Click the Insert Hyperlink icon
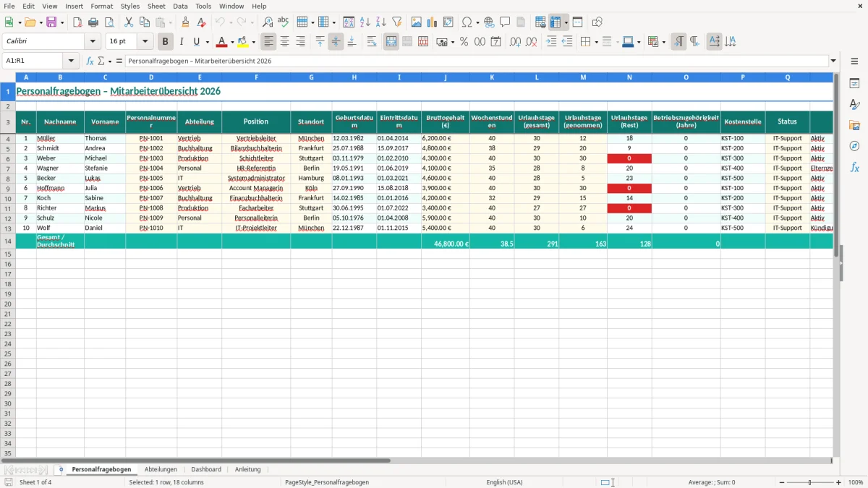Screen dimensions: 868x488 pyautogui.click(x=489, y=22)
